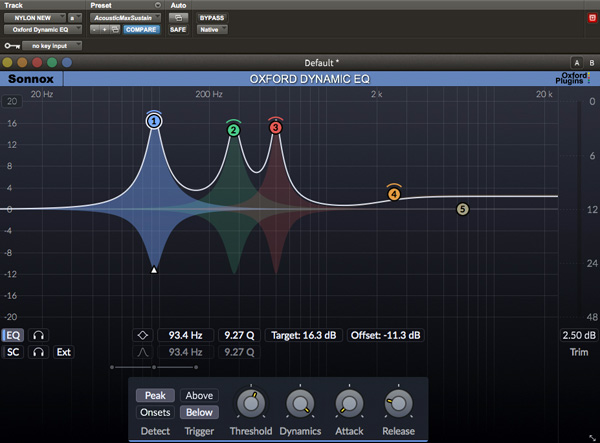Click the Offset -11.3 dB field

point(386,336)
